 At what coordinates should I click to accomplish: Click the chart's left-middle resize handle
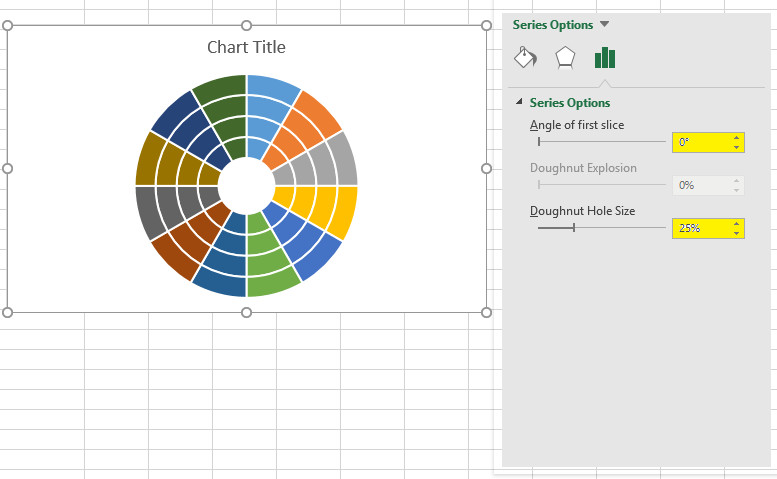tap(8, 169)
